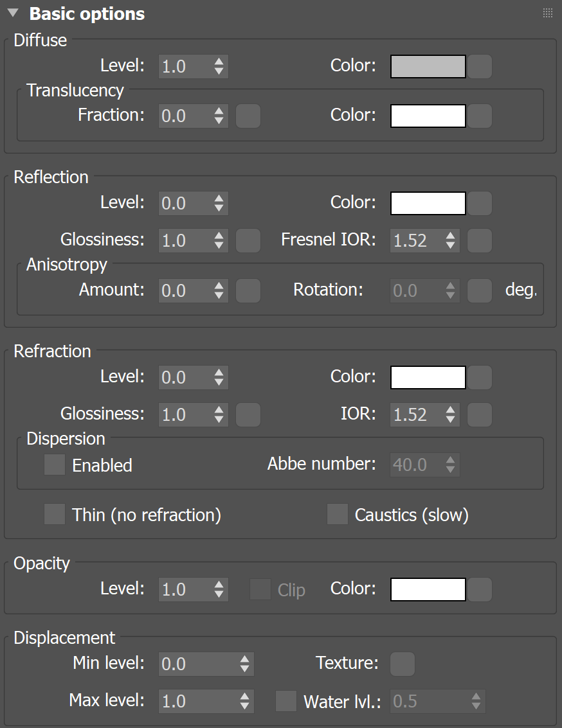The image size is (562, 728).
Task: Open the Reflection color swatch
Action: pos(428,203)
